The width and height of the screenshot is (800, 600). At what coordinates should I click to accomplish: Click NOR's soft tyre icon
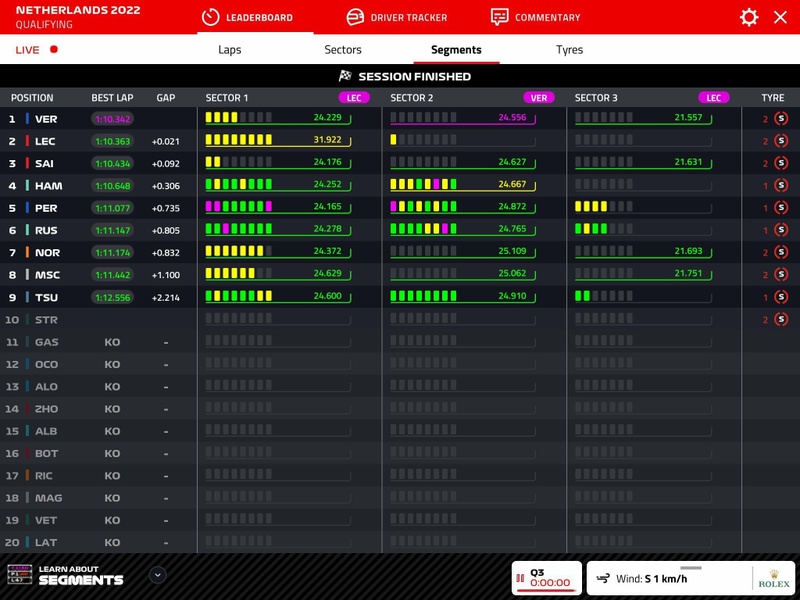[x=781, y=252]
